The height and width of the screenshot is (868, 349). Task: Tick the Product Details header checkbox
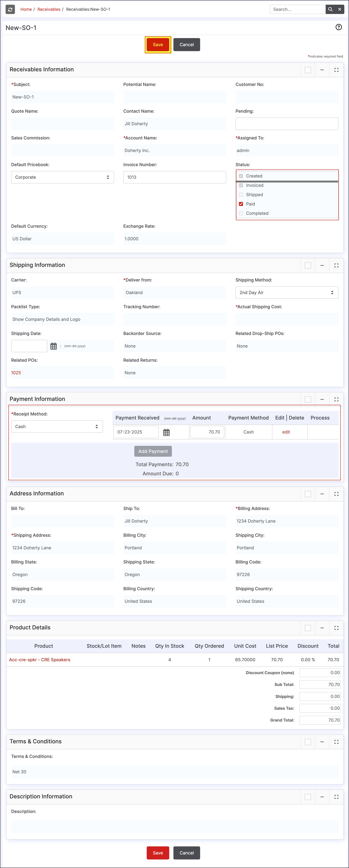tap(308, 628)
